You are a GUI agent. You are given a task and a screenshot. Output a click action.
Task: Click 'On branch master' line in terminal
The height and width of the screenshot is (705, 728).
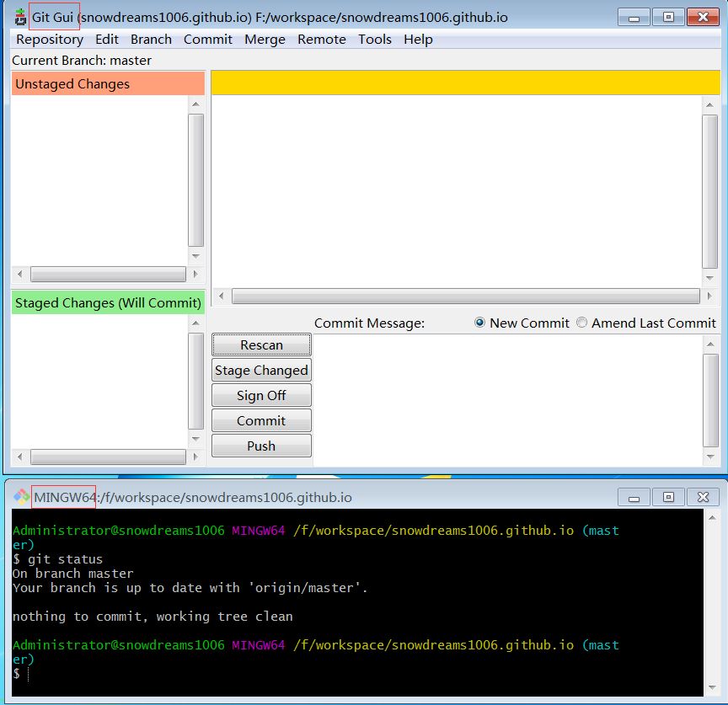(x=73, y=574)
